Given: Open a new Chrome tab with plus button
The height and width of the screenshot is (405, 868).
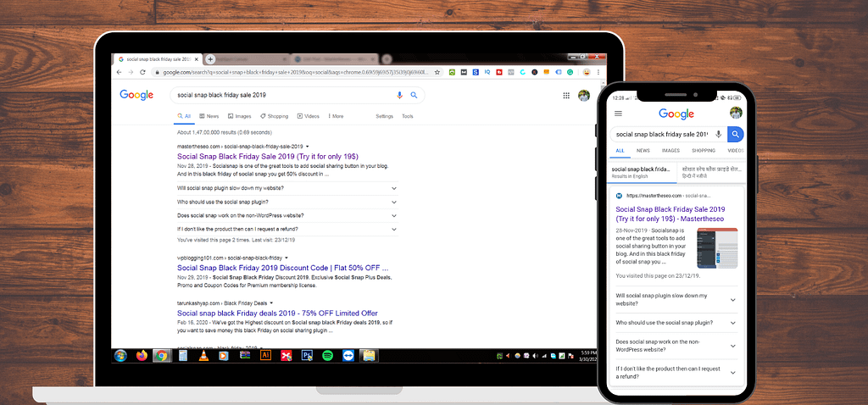Looking at the screenshot, I should [x=210, y=59].
